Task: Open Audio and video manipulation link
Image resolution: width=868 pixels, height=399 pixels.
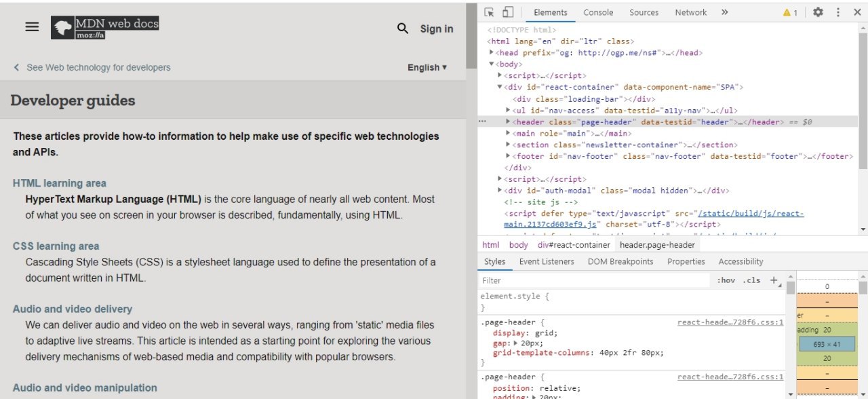Action: coord(85,387)
